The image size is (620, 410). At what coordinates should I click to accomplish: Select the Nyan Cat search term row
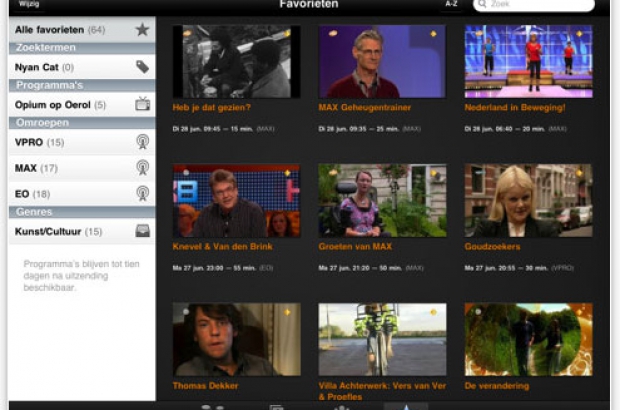pyautogui.click(x=82, y=67)
